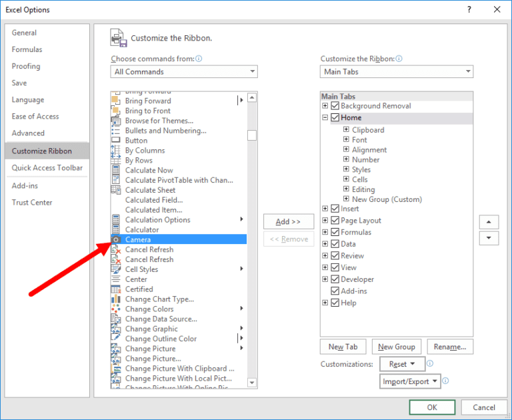Click the Change Chart Type icon
This screenshot has height=420, width=512.
pos(116,299)
